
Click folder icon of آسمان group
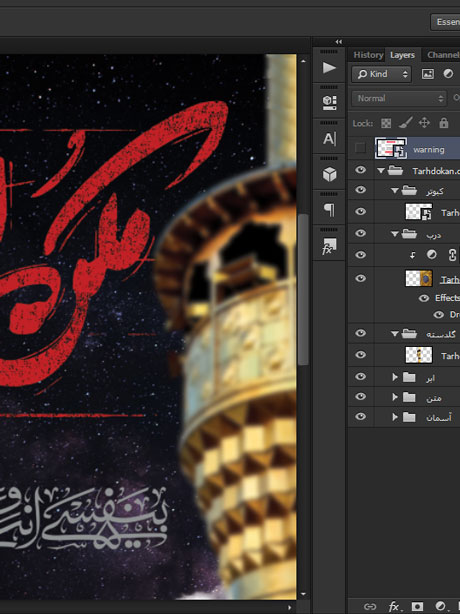point(409,417)
